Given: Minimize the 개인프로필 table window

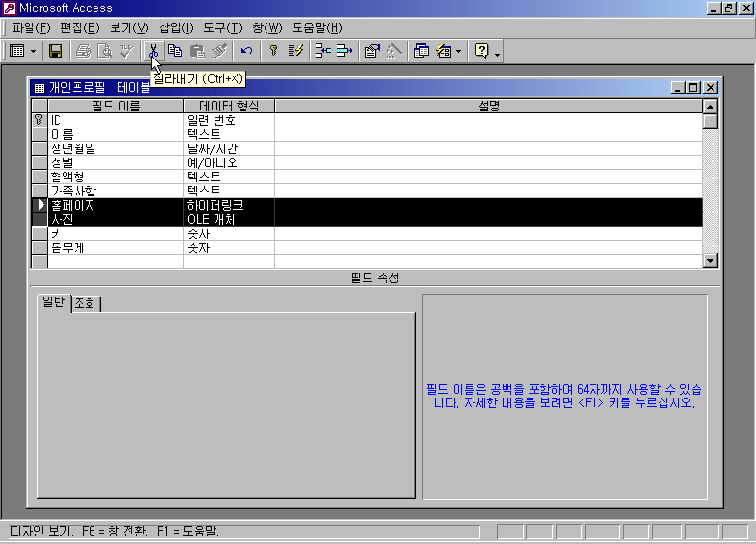Looking at the screenshot, I should click(x=678, y=88).
